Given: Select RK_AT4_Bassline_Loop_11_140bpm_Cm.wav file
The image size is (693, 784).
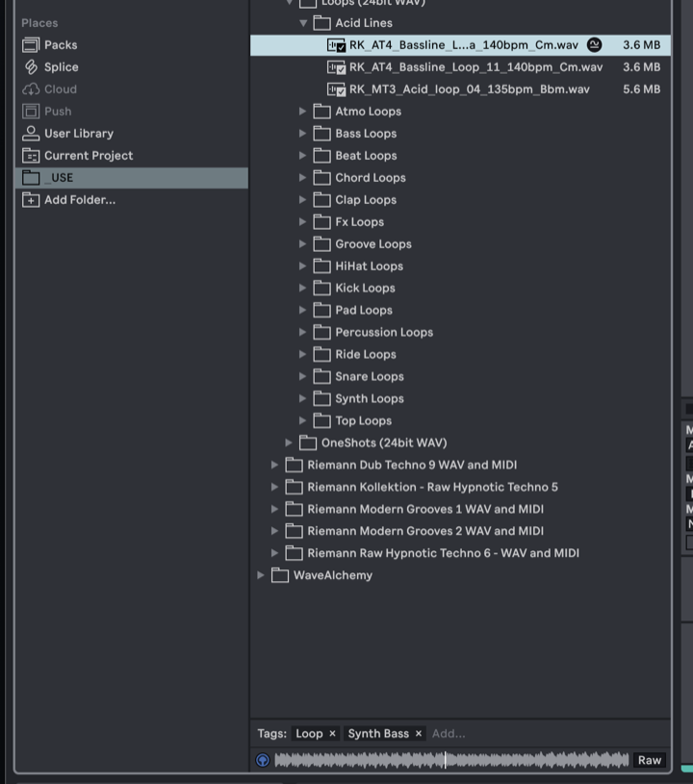Looking at the screenshot, I should (460, 67).
